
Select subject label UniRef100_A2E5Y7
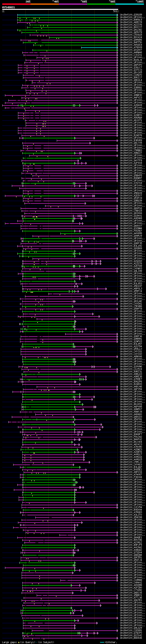coord(131,196)
